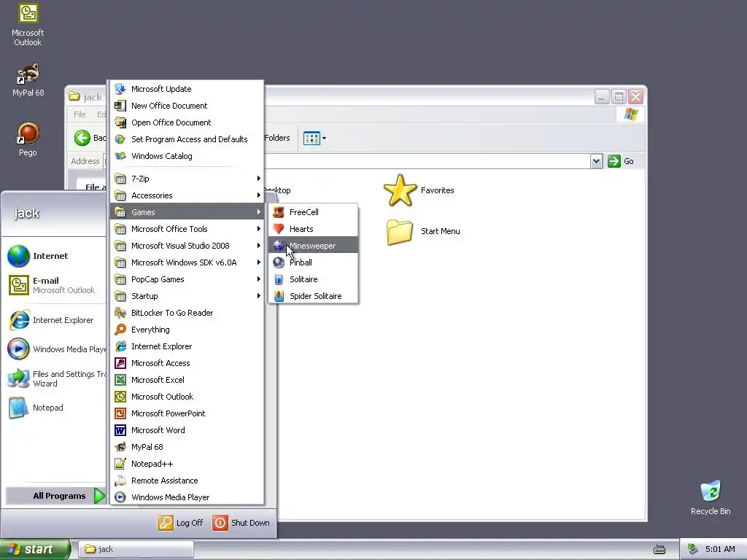Screen dimensions: 747x560
Task: Click Folders button in jack window
Action: (277, 138)
